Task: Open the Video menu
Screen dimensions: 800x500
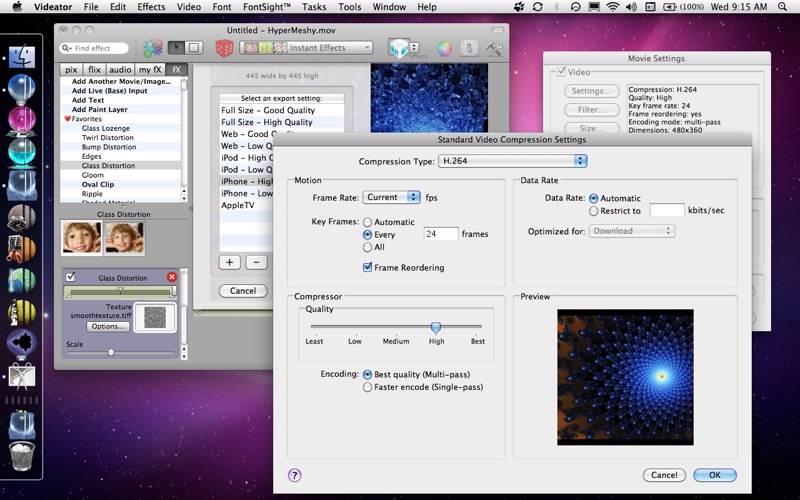Action: (189, 7)
